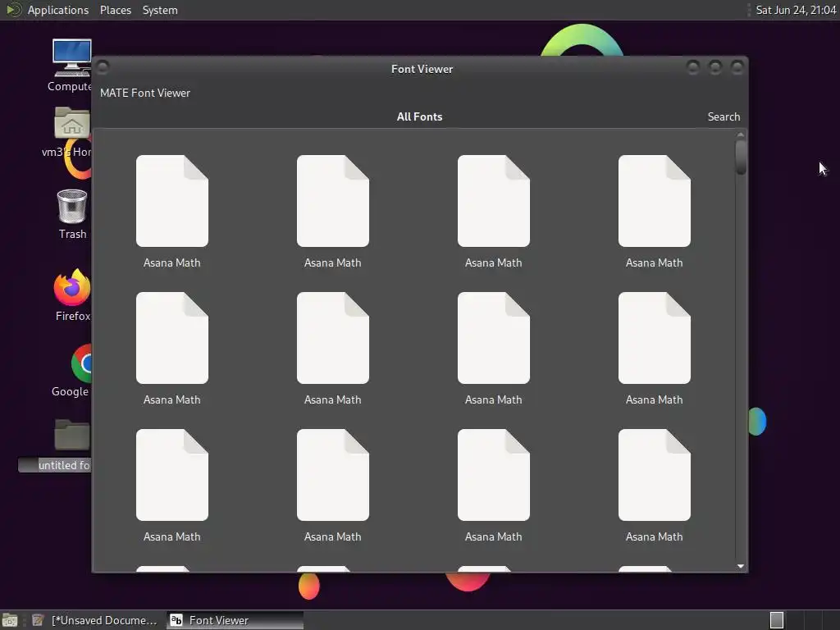Click the Show Desktop icon in bottom panel
The image size is (840, 630).
pyautogui.click(x=10, y=620)
